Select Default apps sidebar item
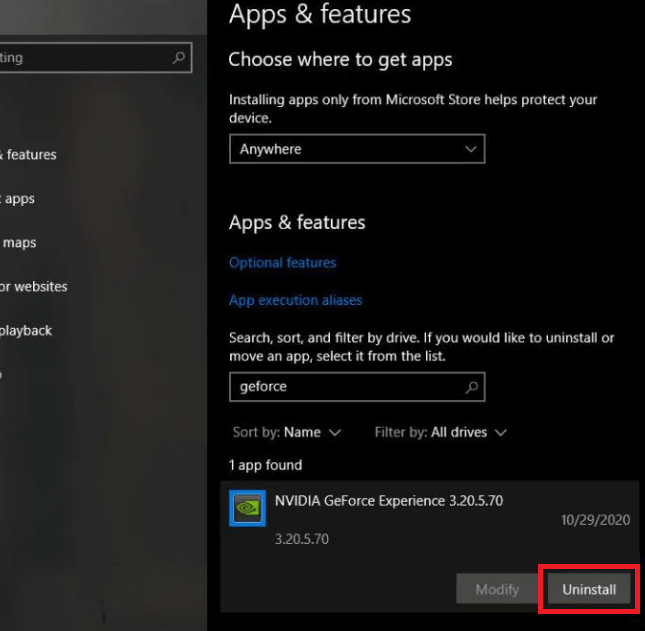 tap(17, 199)
